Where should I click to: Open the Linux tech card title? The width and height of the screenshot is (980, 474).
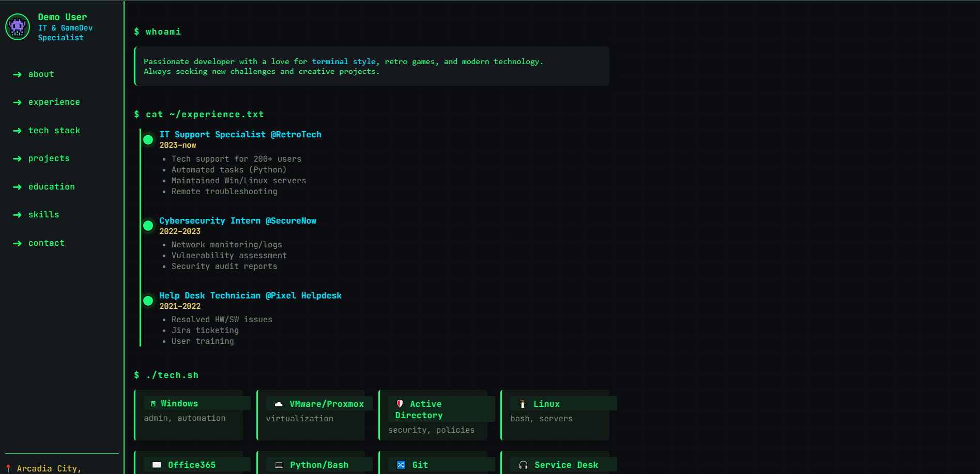click(546, 404)
